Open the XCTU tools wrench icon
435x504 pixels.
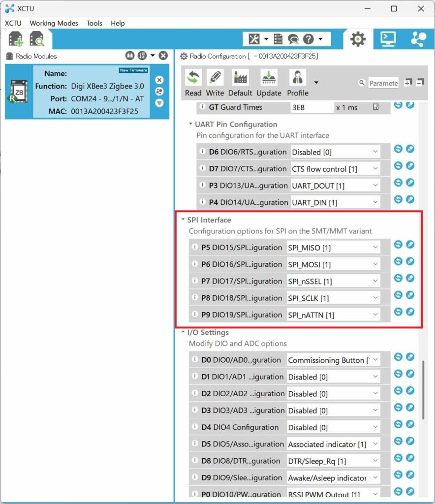pyautogui.click(x=254, y=39)
